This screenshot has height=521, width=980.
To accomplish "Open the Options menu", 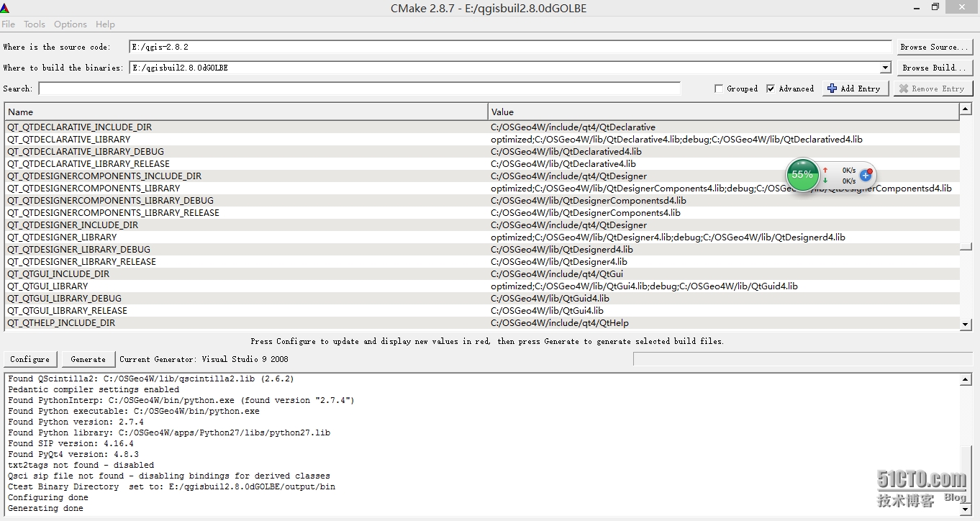I will click(x=70, y=24).
